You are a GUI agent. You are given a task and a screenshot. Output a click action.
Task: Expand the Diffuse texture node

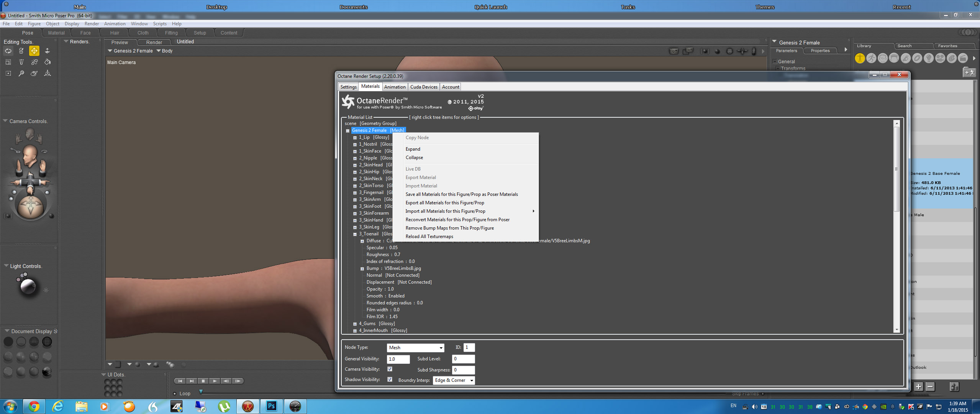[362, 241]
